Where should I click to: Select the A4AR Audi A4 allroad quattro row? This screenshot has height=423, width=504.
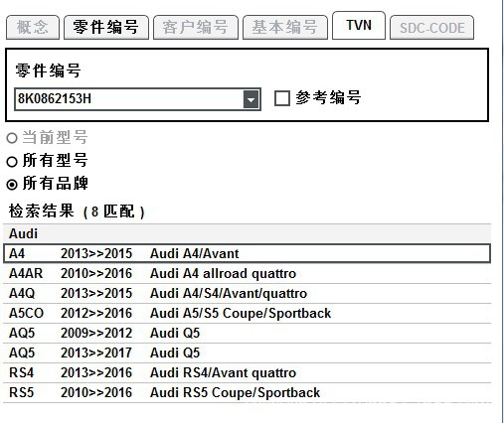coord(247,273)
